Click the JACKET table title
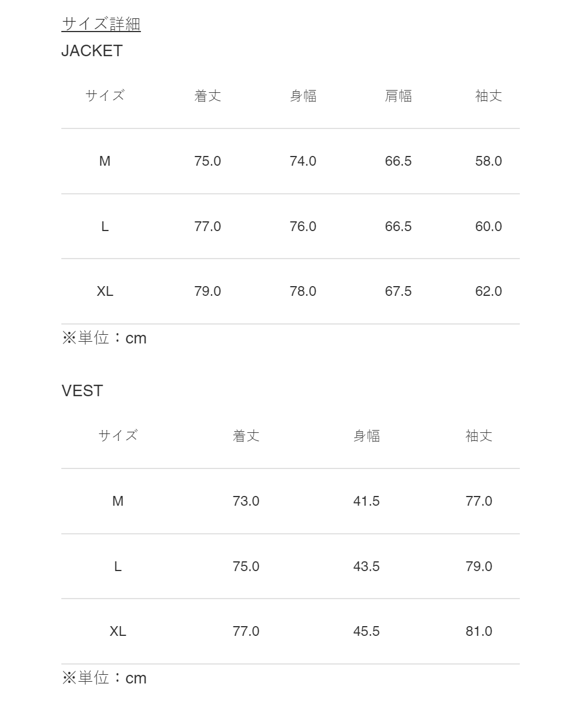The height and width of the screenshot is (719, 588). pyautogui.click(x=92, y=51)
